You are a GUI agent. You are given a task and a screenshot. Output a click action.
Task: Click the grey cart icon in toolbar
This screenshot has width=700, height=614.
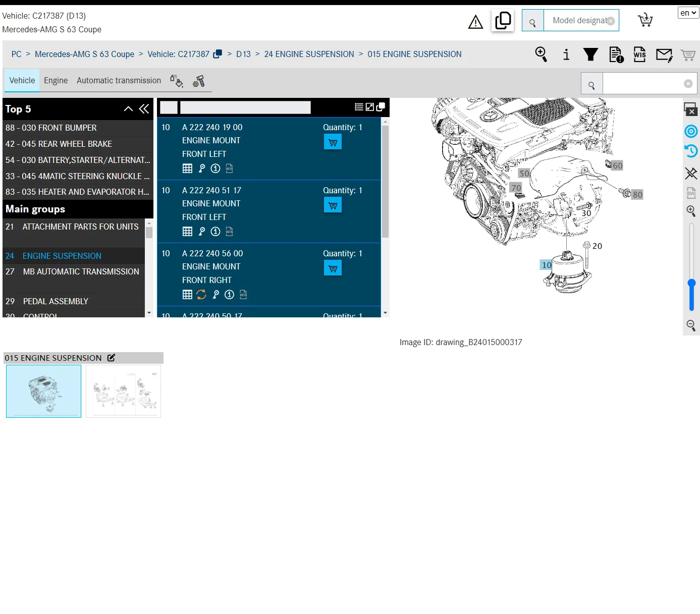[x=688, y=54]
